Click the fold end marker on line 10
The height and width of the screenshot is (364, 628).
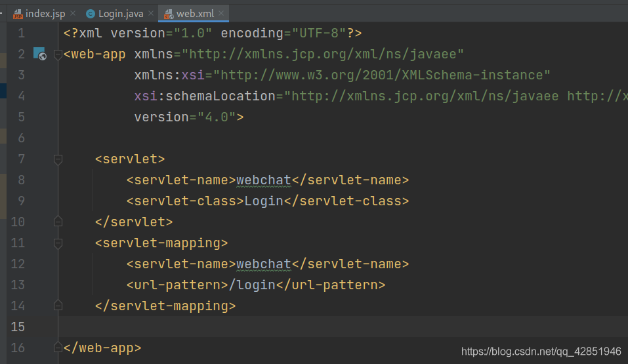58,222
